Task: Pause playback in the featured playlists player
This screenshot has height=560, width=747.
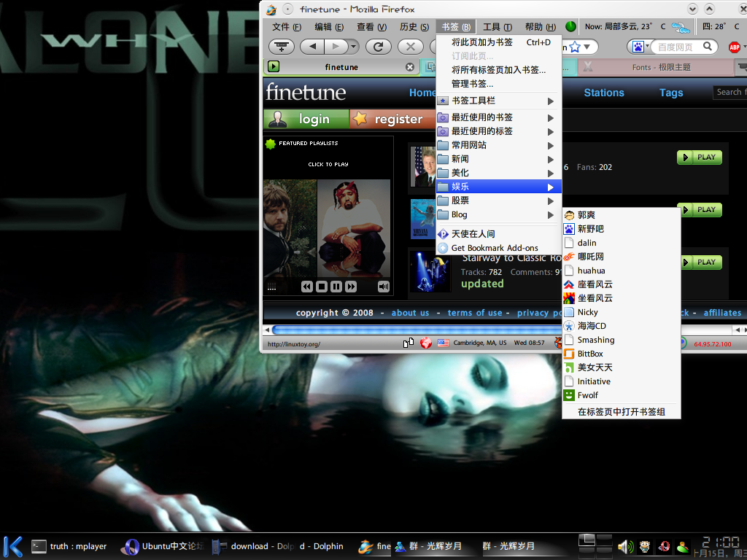Action: (336, 286)
